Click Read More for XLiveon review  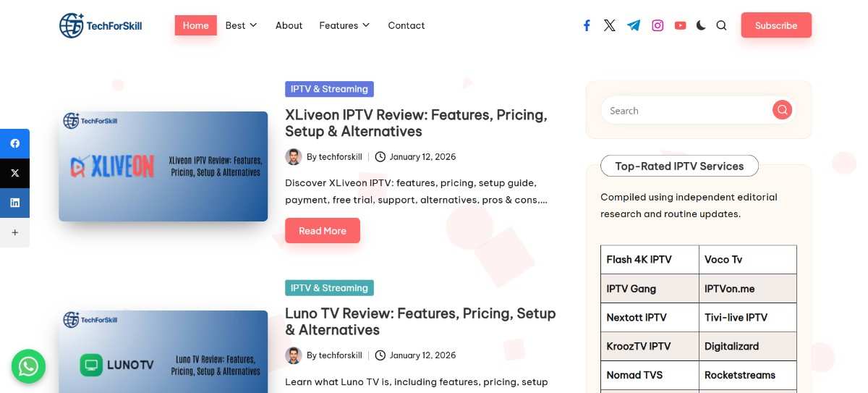[322, 231]
